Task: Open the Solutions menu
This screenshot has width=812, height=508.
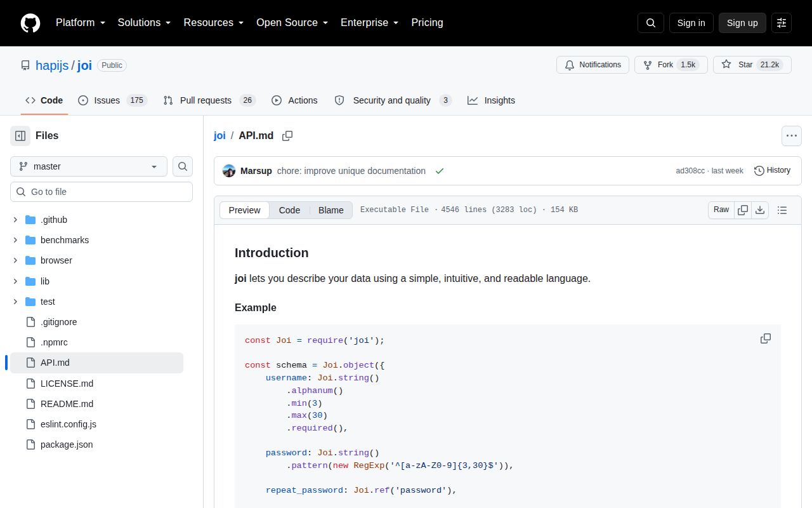Action: coord(144,23)
